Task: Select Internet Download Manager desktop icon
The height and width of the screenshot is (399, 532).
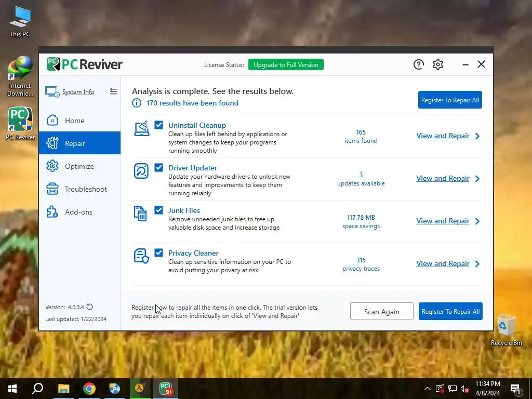Action: pyautogui.click(x=20, y=76)
